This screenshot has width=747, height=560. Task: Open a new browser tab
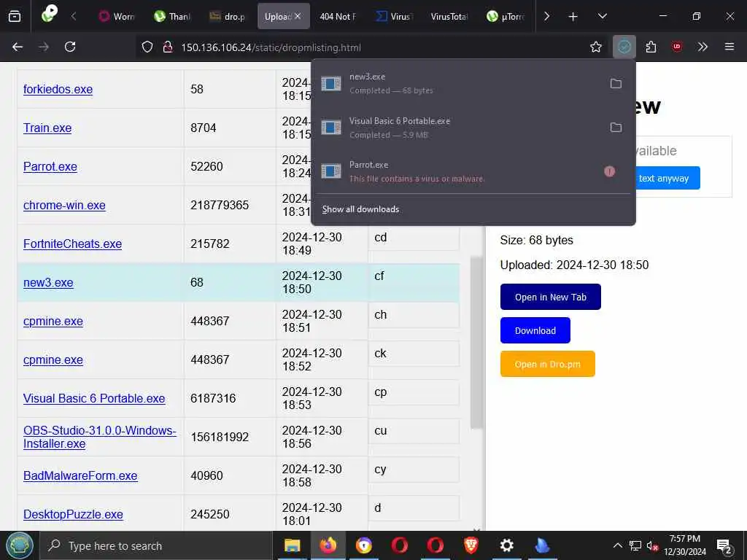pos(573,17)
